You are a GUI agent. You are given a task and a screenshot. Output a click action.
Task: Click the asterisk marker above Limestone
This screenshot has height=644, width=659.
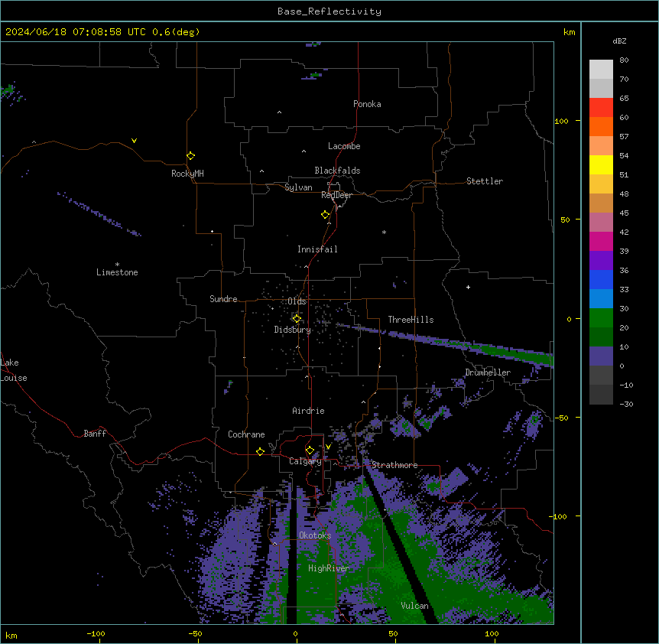(117, 265)
